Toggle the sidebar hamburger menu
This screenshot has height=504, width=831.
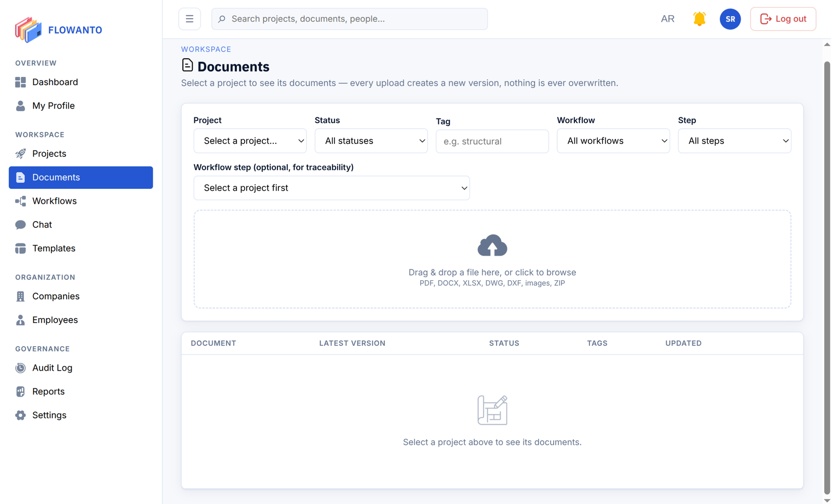coord(190,19)
